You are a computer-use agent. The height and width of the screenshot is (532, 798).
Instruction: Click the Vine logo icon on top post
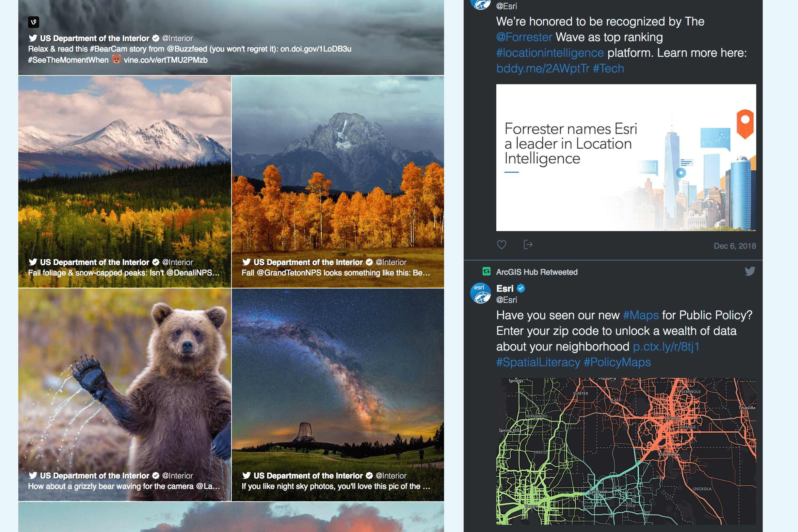coord(33,23)
